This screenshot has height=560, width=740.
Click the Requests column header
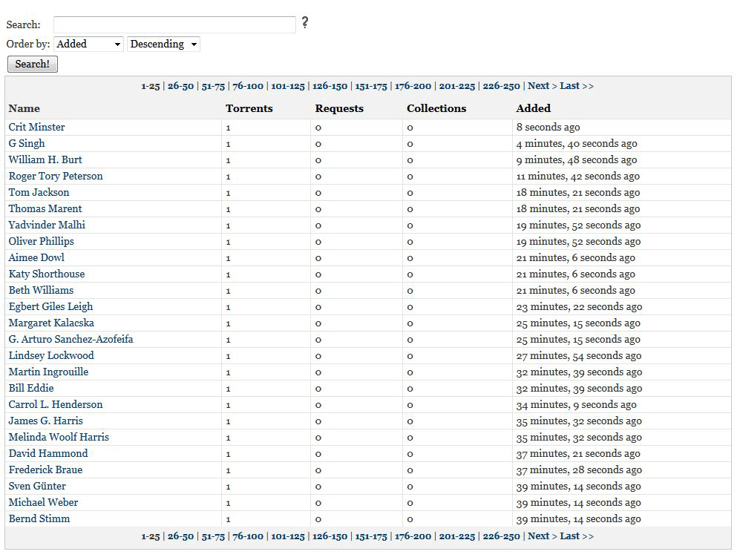[x=339, y=108]
